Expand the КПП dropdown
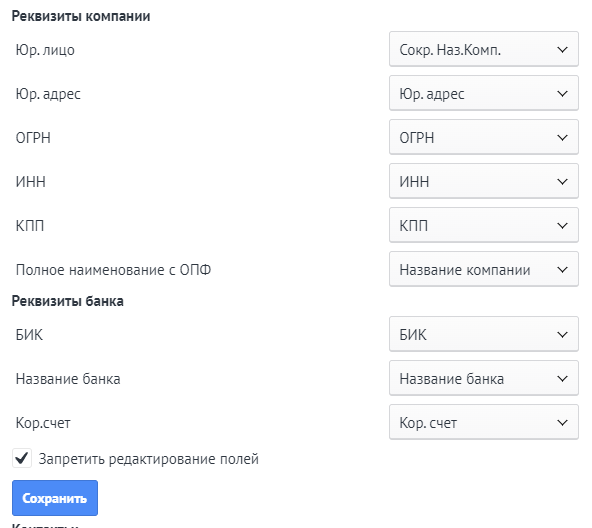The width and height of the screenshot is (592, 528). 484,225
